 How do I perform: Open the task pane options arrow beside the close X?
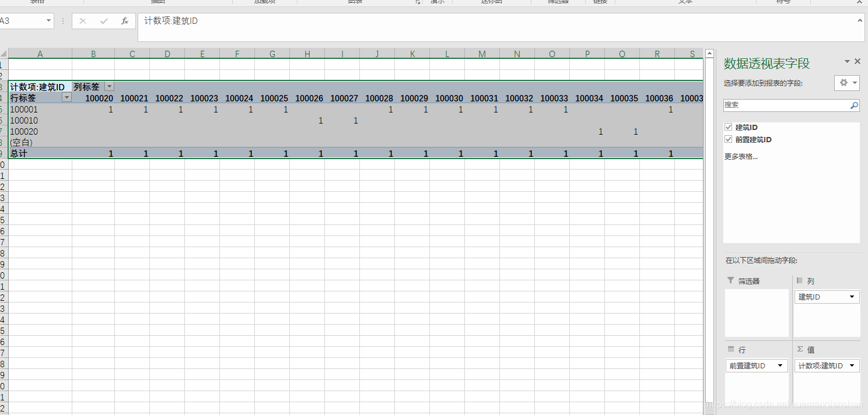847,61
